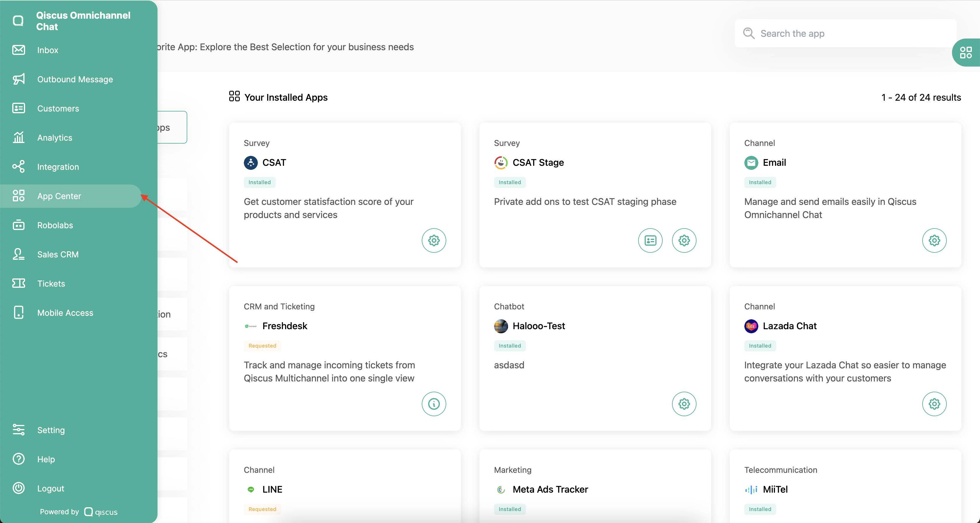Screen dimensions: 980x523
Task: Click the MiiTel app logo
Action: coord(751,489)
